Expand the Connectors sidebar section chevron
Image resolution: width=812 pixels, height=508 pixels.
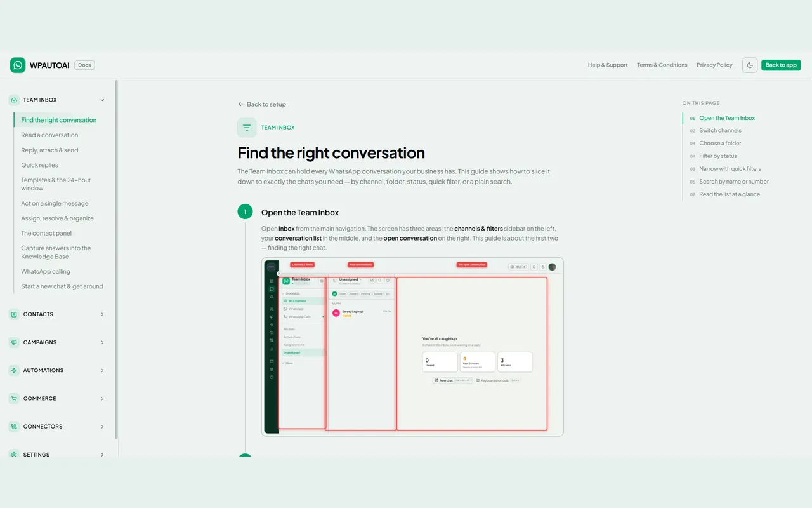click(102, 426)
